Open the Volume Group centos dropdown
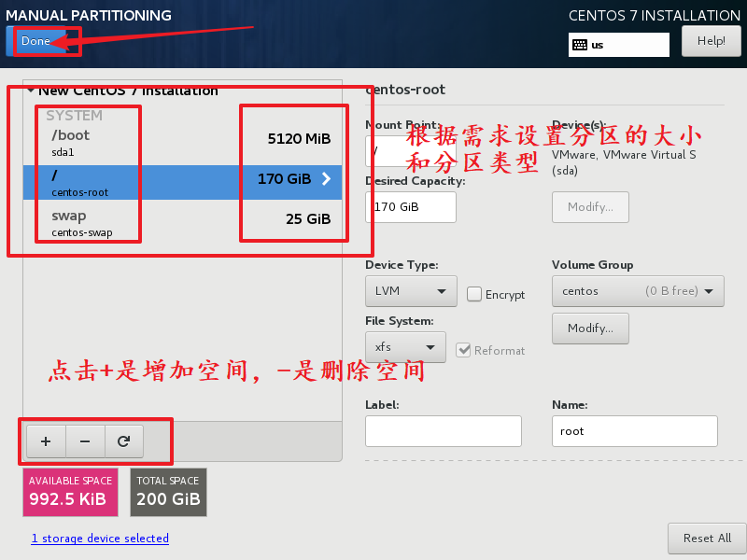The image size is (747, 560). (638, 291)
